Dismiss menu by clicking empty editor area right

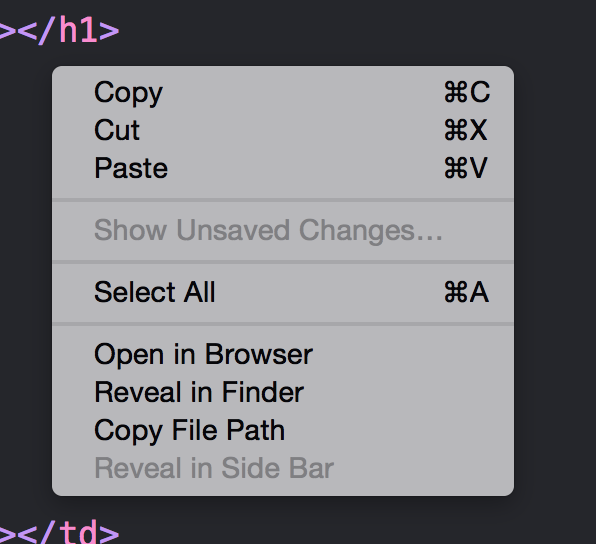[x=555, y=266]
